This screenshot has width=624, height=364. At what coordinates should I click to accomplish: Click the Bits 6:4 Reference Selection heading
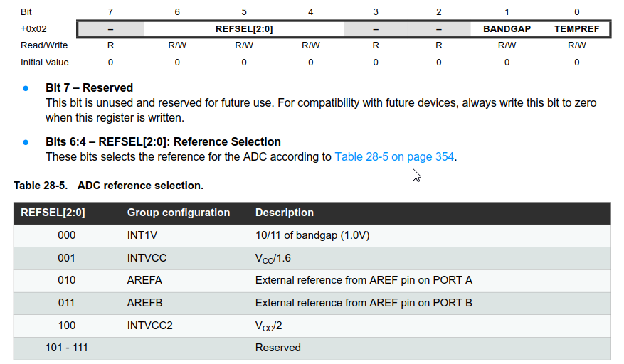[x=163, y=142]
